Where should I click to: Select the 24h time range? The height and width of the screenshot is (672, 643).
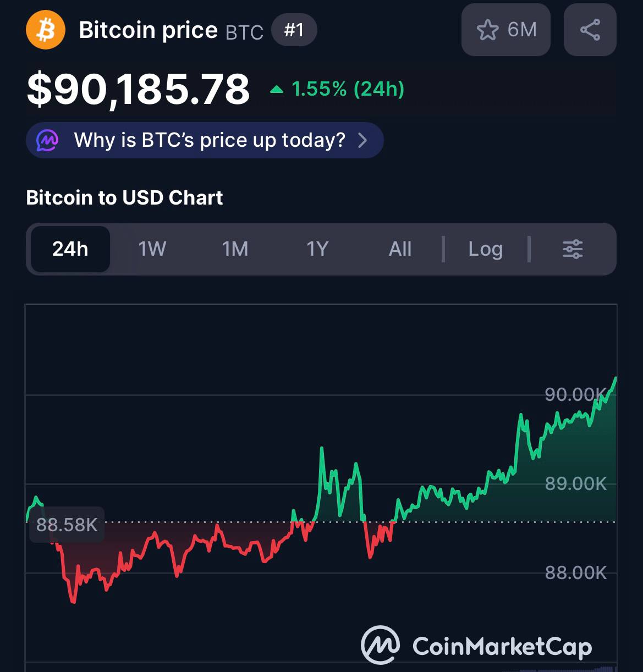70,249
